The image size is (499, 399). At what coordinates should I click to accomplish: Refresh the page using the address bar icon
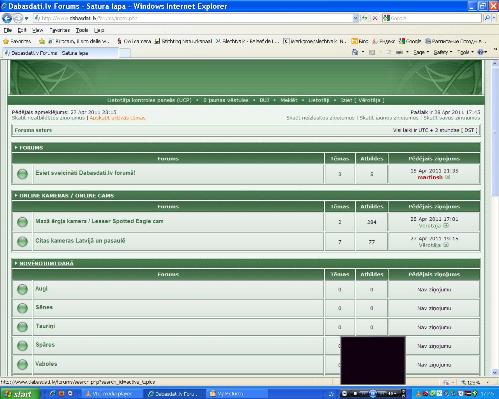365,18
